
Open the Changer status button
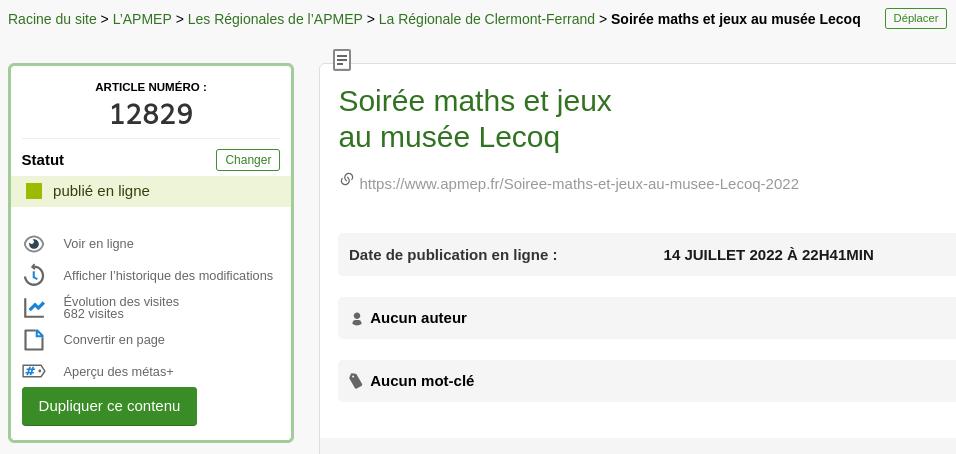[x=248, y=160]
